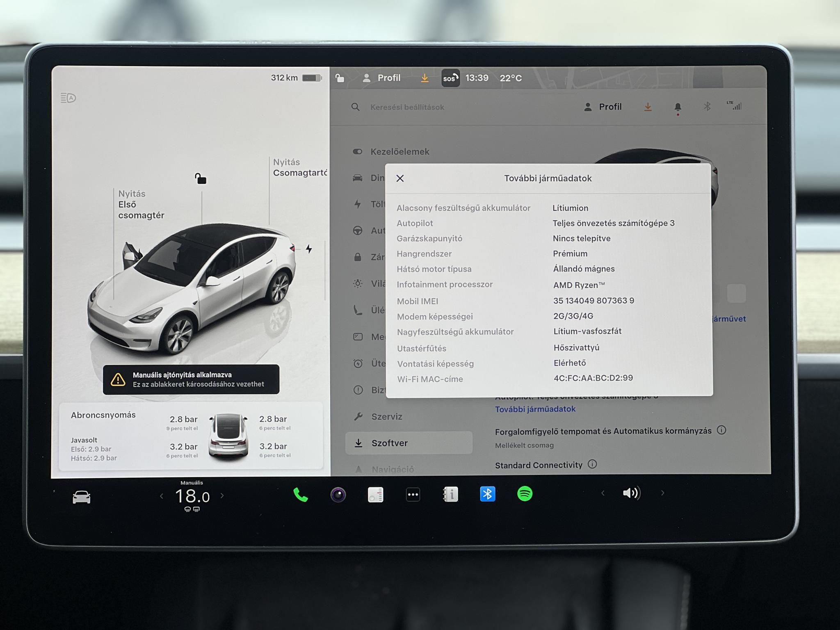840x630 pixels.
Task: Show info for Standard Connectivity
Action: [x=592, y=464]
